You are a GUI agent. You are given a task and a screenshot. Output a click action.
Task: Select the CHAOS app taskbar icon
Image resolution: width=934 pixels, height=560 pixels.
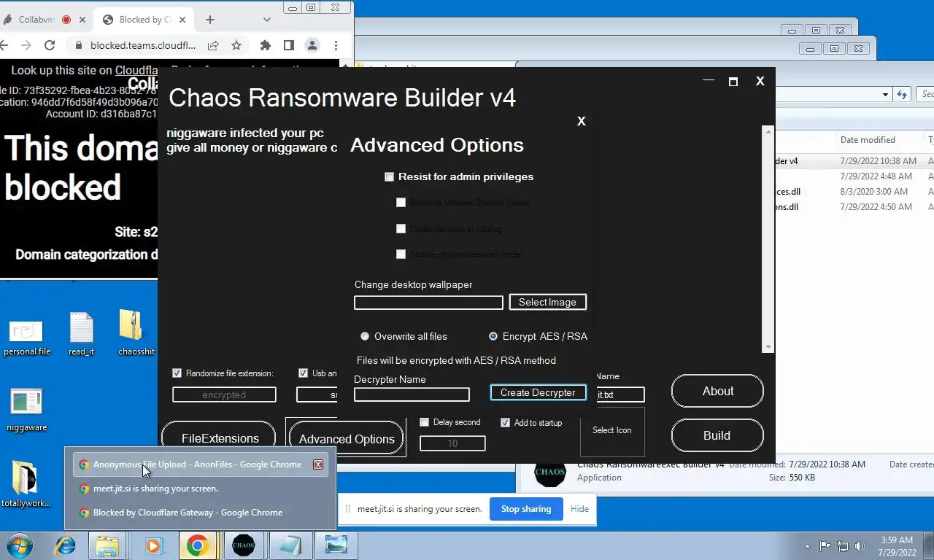tap(243, 545)
